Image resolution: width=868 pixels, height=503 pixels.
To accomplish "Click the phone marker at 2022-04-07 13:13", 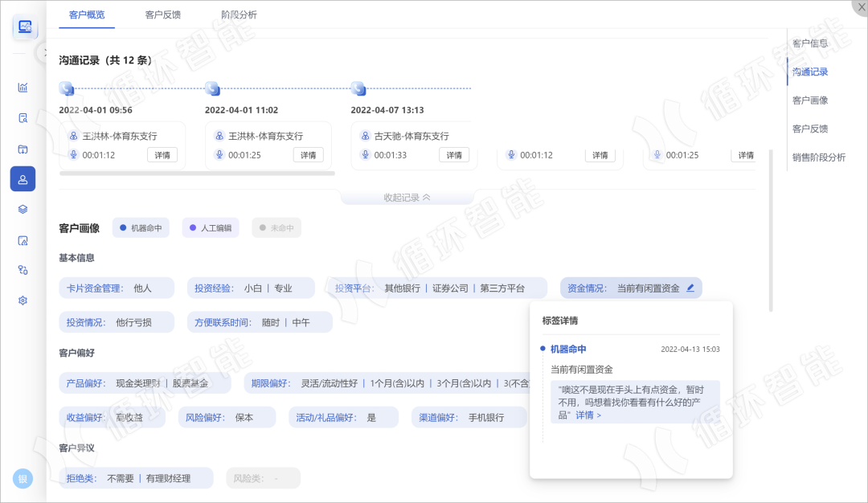I will tap(358, 88).
